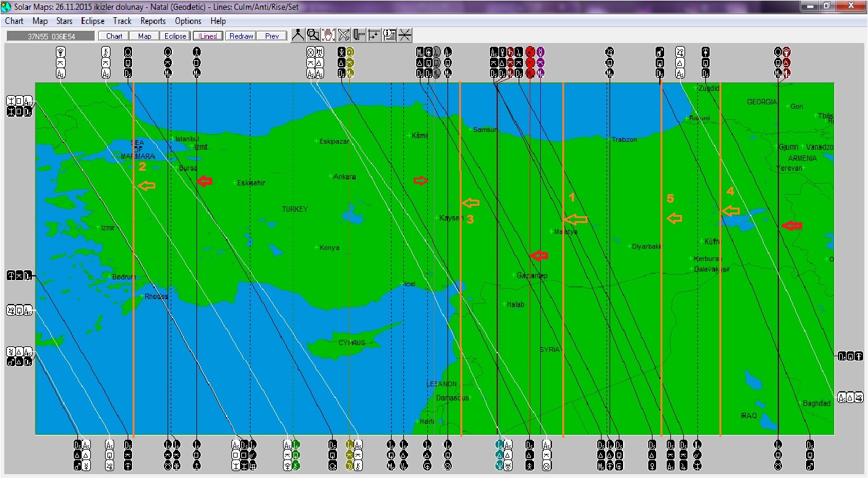Click Help in the menu bar
Viewport: 868px width, 484px height.
(x=218, y=21)
